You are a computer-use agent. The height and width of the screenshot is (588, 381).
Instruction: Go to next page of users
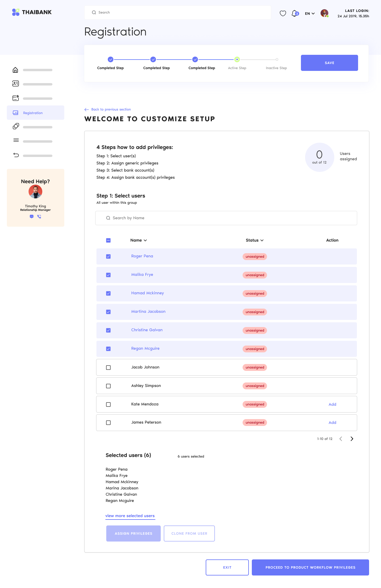[352, 439]
